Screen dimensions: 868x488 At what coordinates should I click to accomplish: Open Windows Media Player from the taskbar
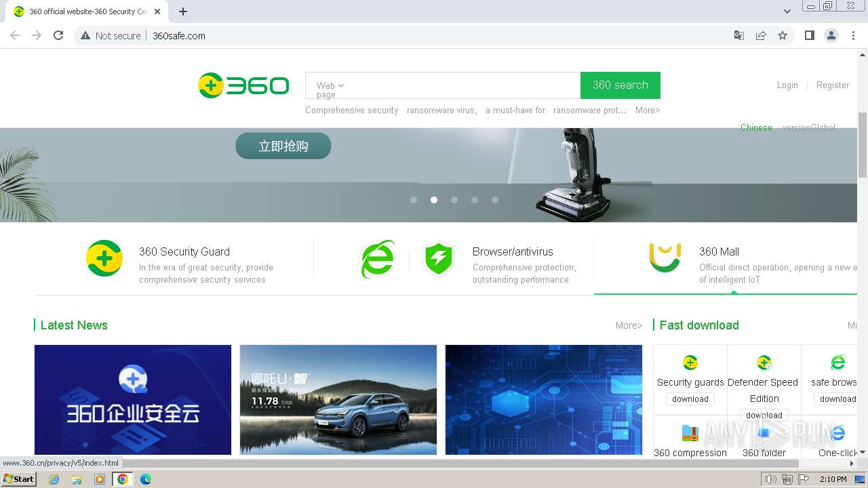(x=100, y=479)
